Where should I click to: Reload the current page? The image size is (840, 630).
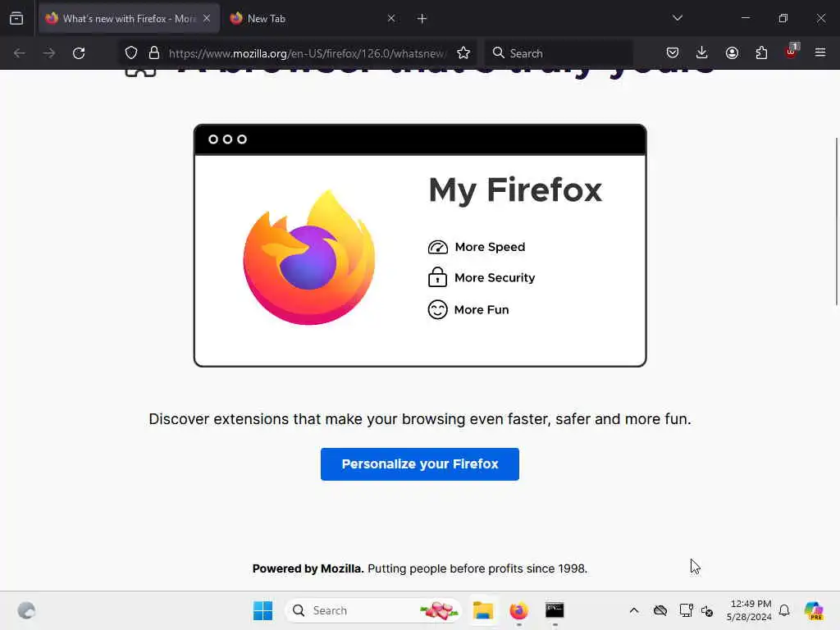(79, 53)
